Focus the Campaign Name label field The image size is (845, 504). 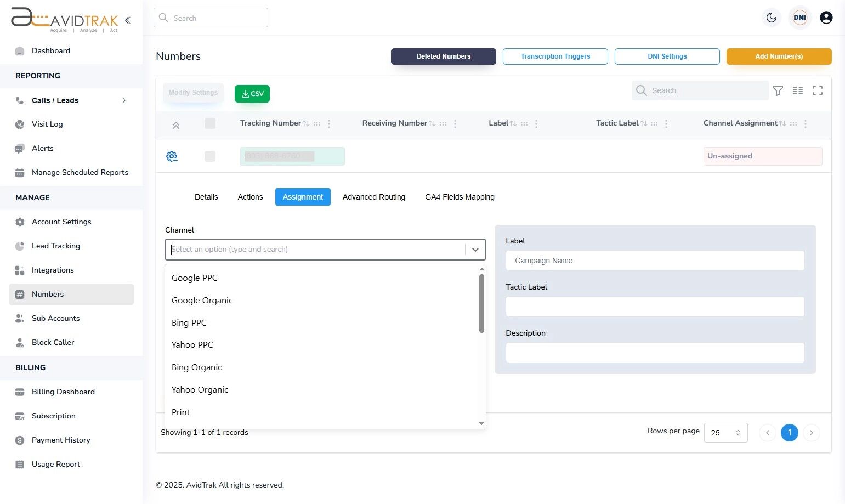tap(655, 261)
